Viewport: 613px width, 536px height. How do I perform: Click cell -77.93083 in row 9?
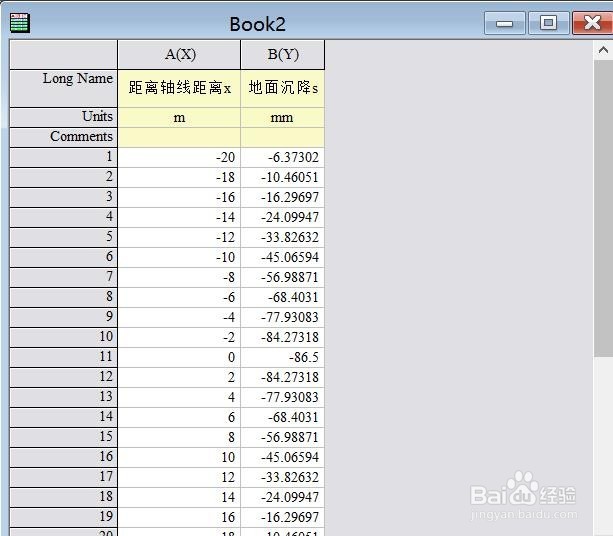[x=283, y=317]
